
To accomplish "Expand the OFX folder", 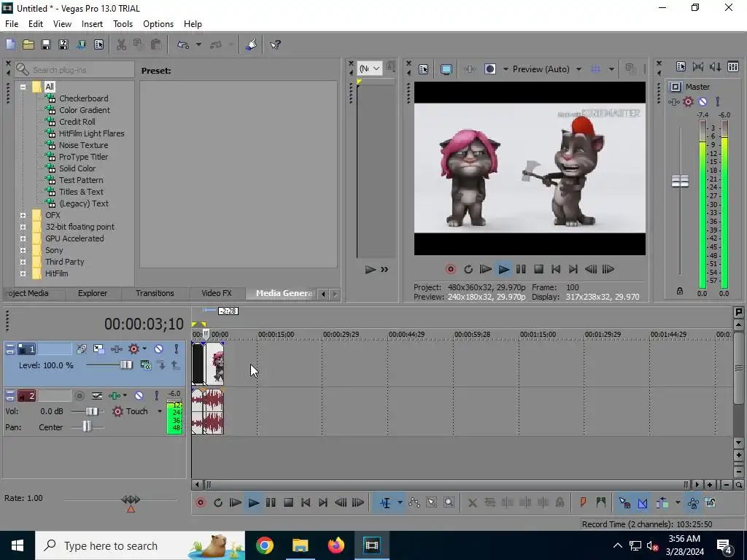I will pos(23,215).
